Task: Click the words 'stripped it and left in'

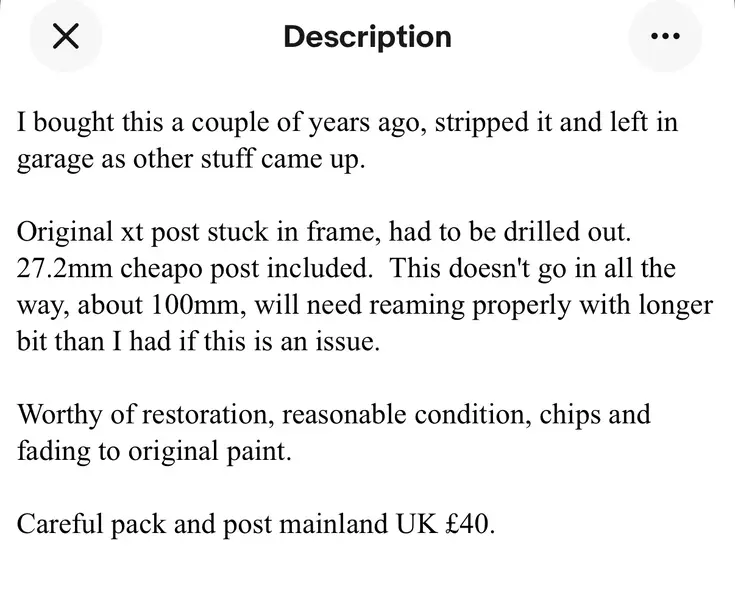Action: click(x=556, y=122)
